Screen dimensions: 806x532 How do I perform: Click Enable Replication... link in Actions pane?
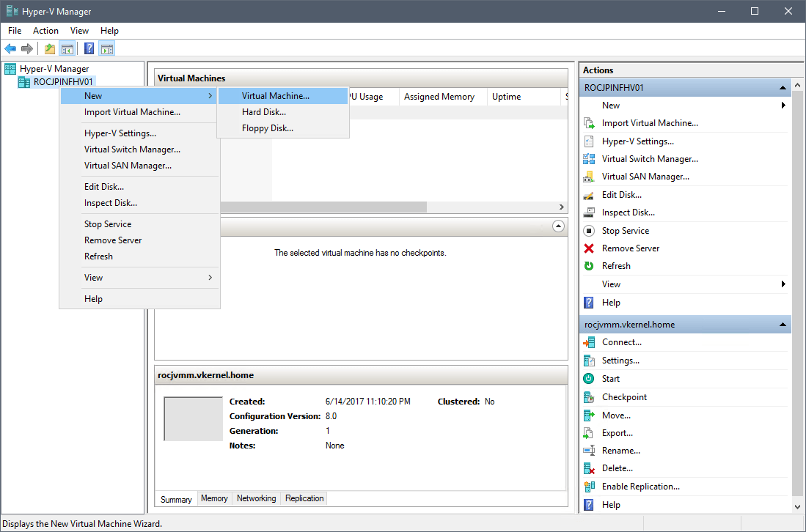pos(640,487)
